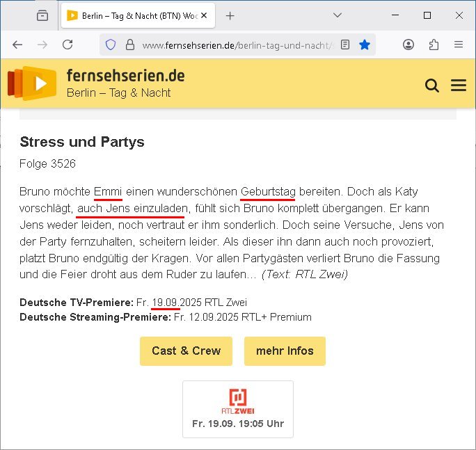This screenshot has height=450, width=476.
Task: Expand the list all tabs dropdown
Action: click(338, 15)
